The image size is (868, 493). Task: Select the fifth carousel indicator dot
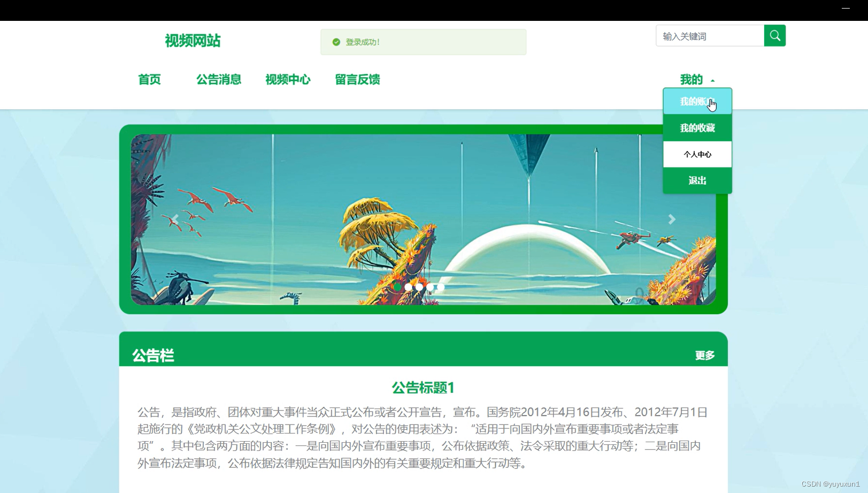click(x=441, y=287)
